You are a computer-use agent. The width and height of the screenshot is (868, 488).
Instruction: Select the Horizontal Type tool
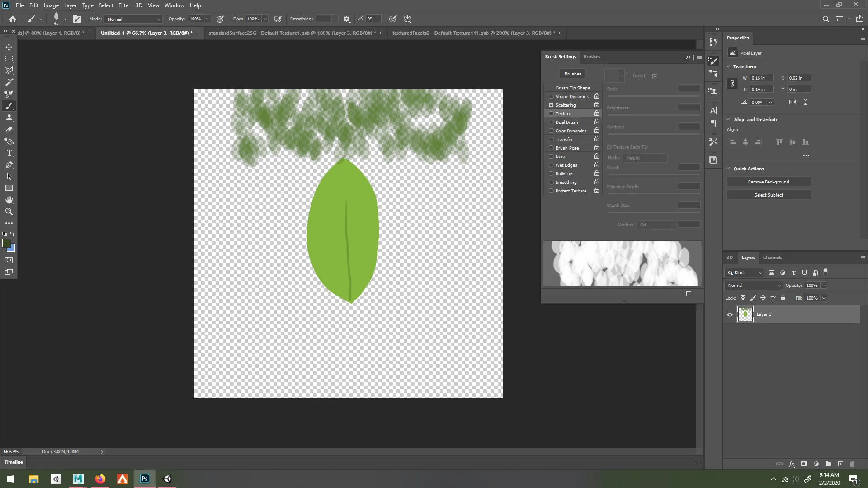(x=9, y=153)
